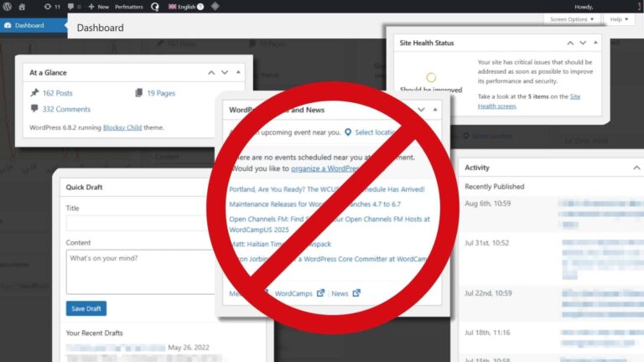The image size is (644, 362).
Task: Expand the Screen Options dropdown
Action: [x=572, y=18]
